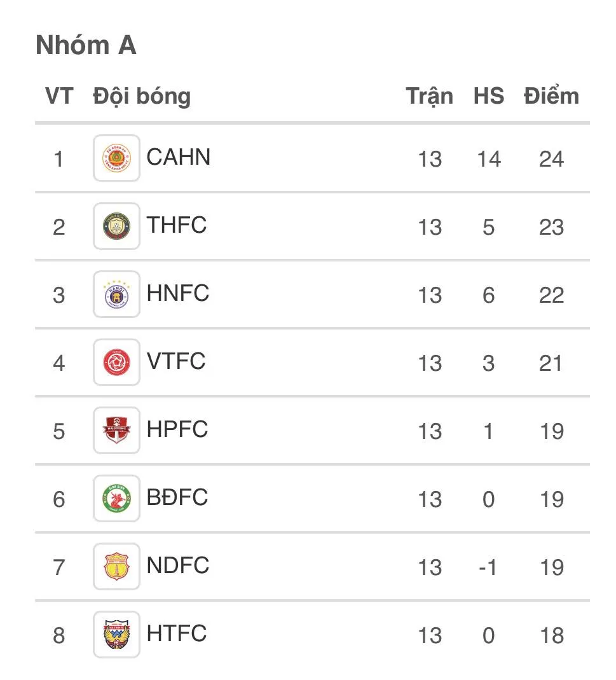Open the CAHN team name link
Screen dimensions: 616x680
(178, 156)
